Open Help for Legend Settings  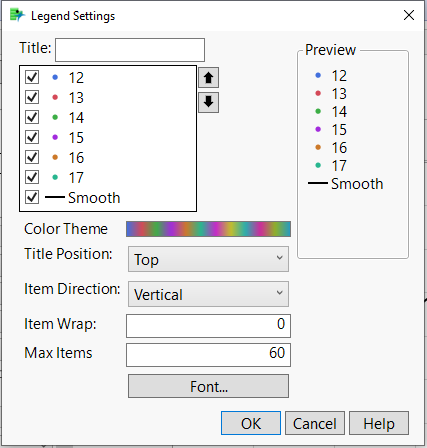tap(379, 423)
